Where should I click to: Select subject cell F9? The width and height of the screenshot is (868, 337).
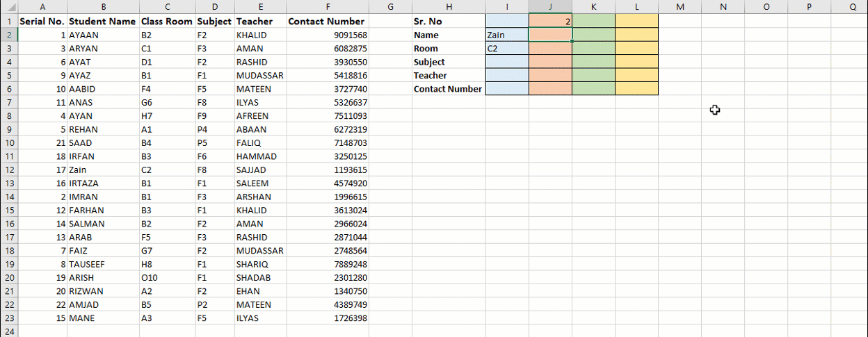tap(214, 116)
